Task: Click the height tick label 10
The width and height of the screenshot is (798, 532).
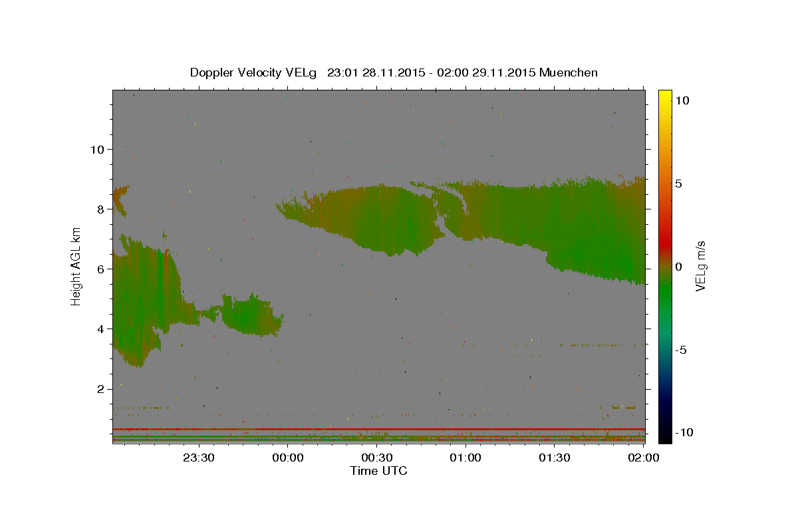Action: [x=97, y=149]
